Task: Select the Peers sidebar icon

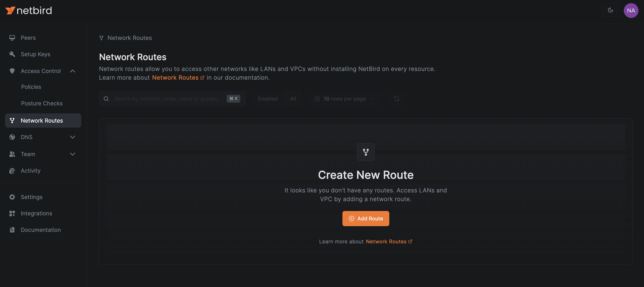Action: pyautogui.click(x=12, y=37)
